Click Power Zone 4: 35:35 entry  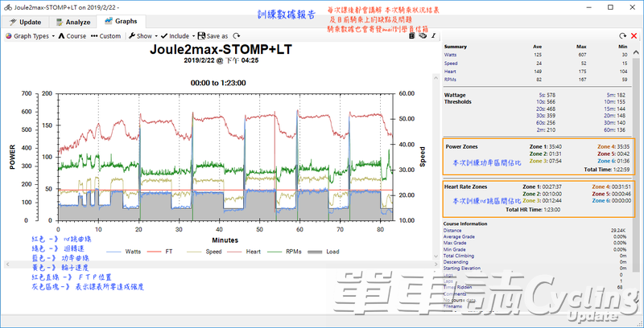[614, 146]
